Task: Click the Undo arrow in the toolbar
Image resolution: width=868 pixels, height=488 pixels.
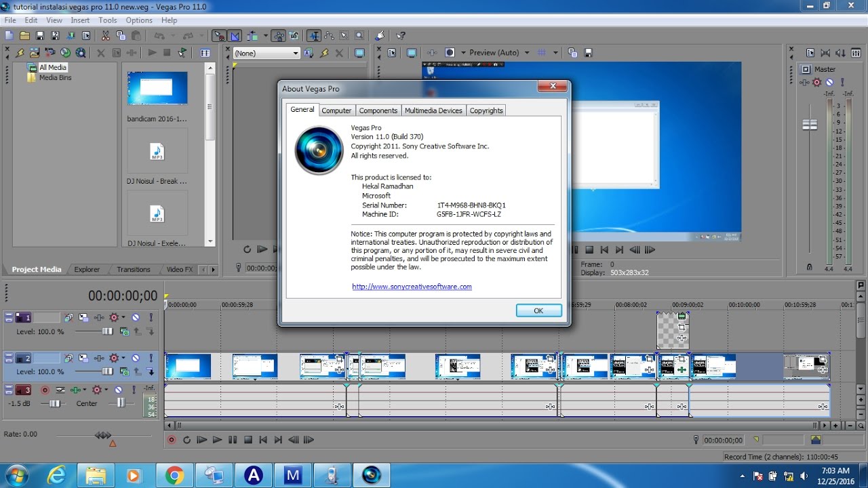Action: point(159,35)
